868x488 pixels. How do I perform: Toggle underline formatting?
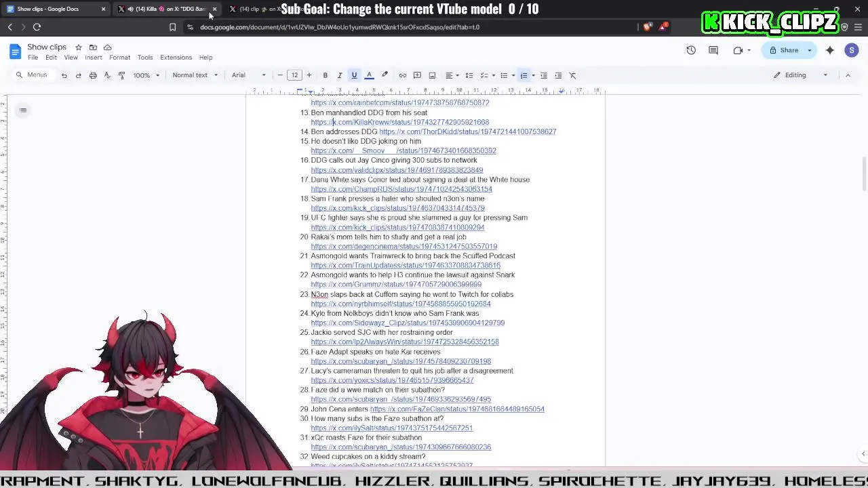coord(354,75)
